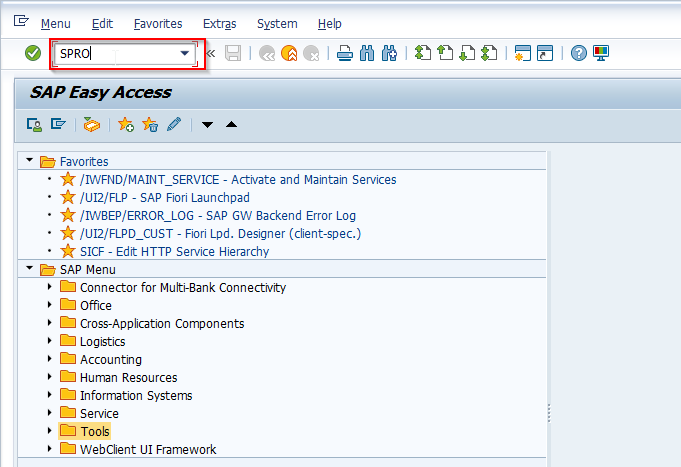Expand the Service folder
The width and height of the screenshot is (681, 467).
50,413
